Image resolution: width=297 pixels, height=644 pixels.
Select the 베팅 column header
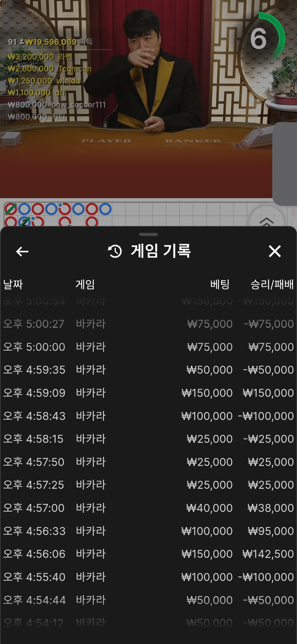click(x=220, y=284)
